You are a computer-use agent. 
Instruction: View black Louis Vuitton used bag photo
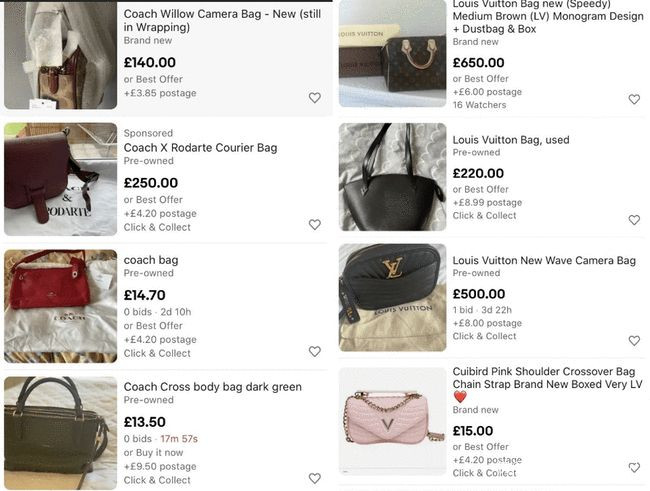pos(392,177)
